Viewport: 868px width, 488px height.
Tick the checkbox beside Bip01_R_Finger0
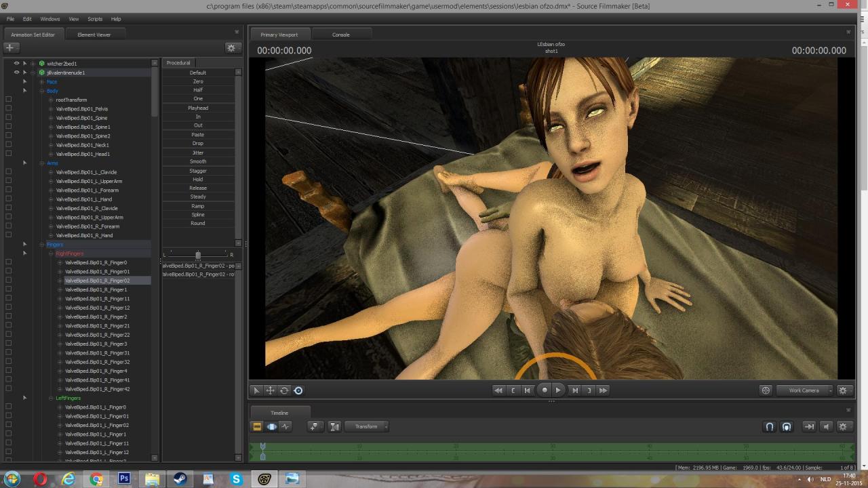tap(8, 262)
